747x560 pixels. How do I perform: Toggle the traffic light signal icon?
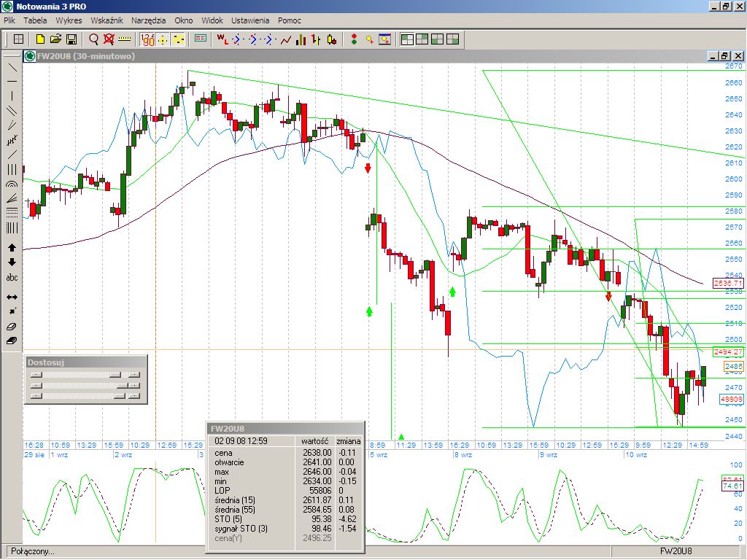click(x=354, y=39)
